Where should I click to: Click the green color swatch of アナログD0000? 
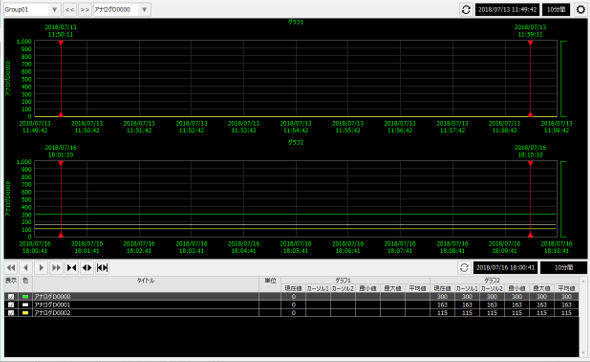pyautogui.click(x=25, y=297)
